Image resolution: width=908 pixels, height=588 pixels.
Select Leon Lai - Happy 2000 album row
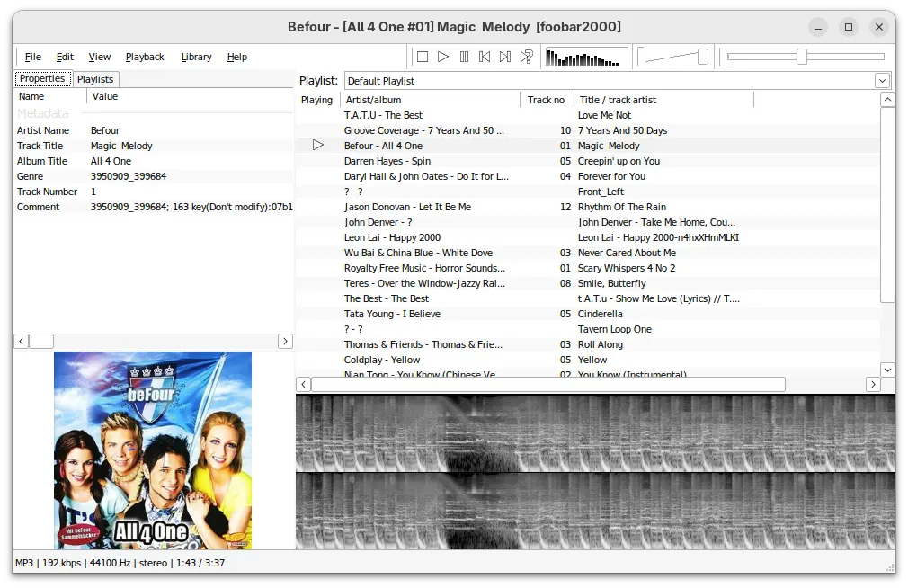click(588, 237)
